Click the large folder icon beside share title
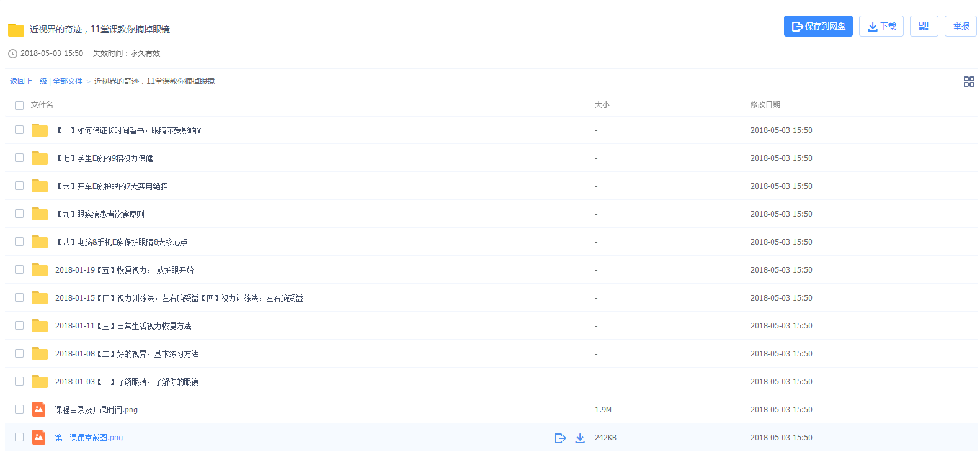Viewport: 980px width, 452px height. [16, 30]
